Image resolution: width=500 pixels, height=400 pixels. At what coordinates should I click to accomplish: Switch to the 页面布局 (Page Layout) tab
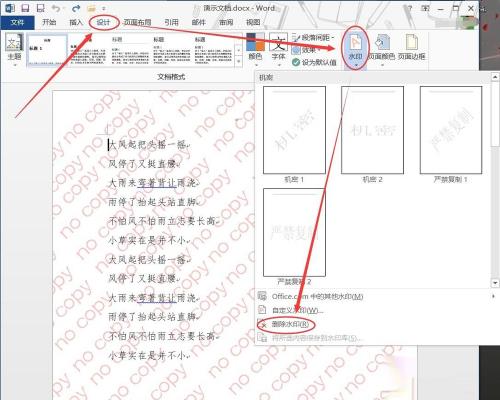point(137,22)
